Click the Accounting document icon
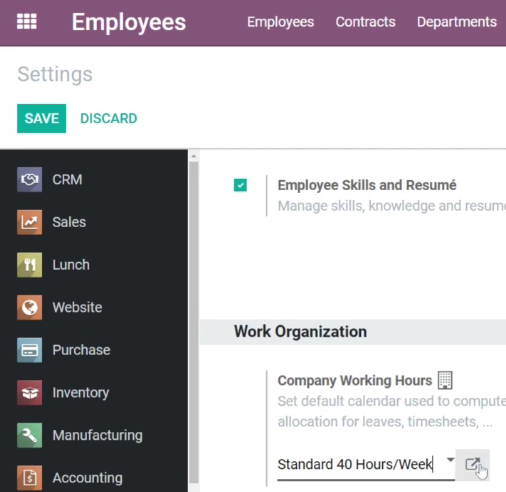506x492 pixels. pyautogui.click(x=30, y=478)
